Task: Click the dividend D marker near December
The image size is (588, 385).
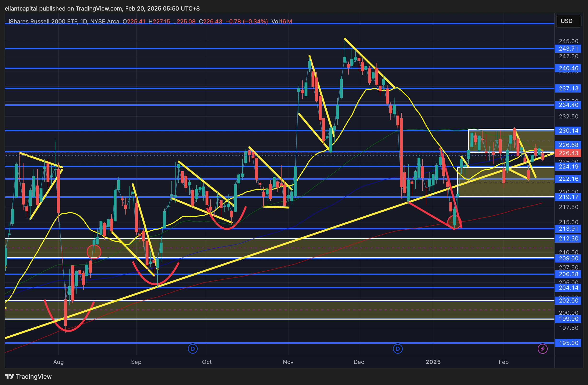Action: [x=398, y=349]
